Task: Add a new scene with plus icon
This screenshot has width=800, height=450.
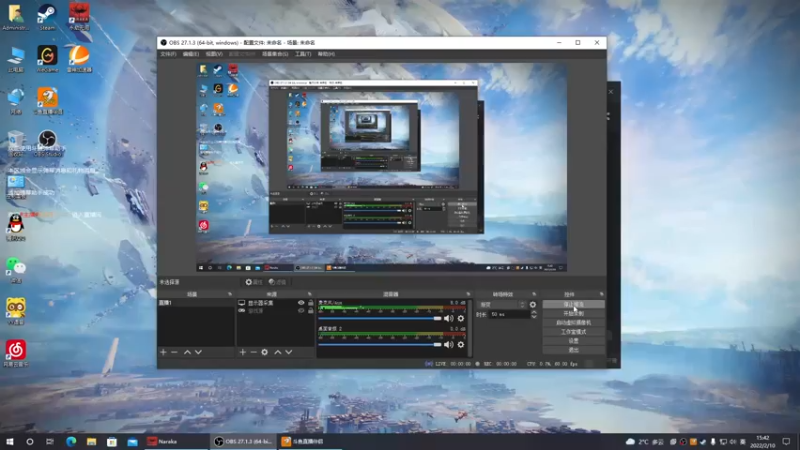Action: pyautogui.click(x=163, y=352)
